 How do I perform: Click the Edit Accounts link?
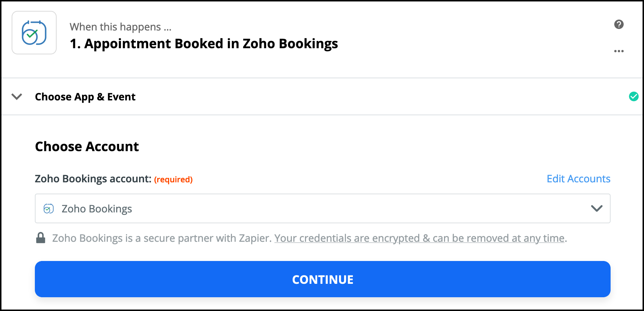[x=578, y=179]
